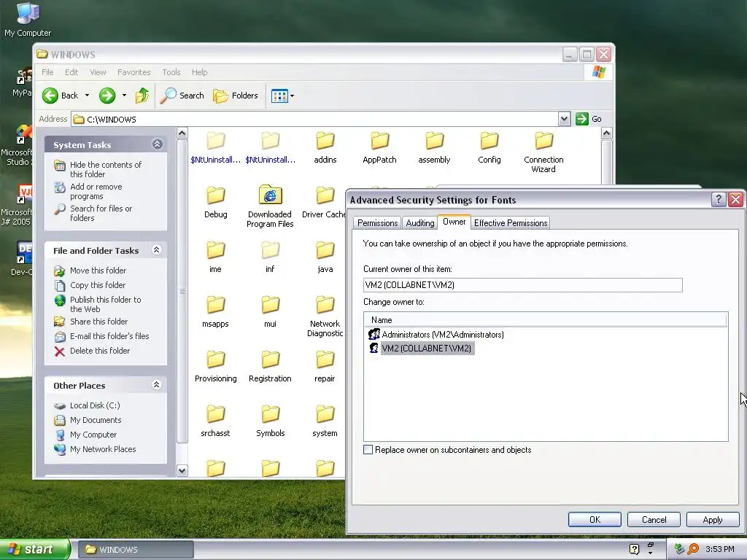This screenshot has width=747, height=560.
Task: Click the help question mark in dialog title
Action: [x=719, y=199]
